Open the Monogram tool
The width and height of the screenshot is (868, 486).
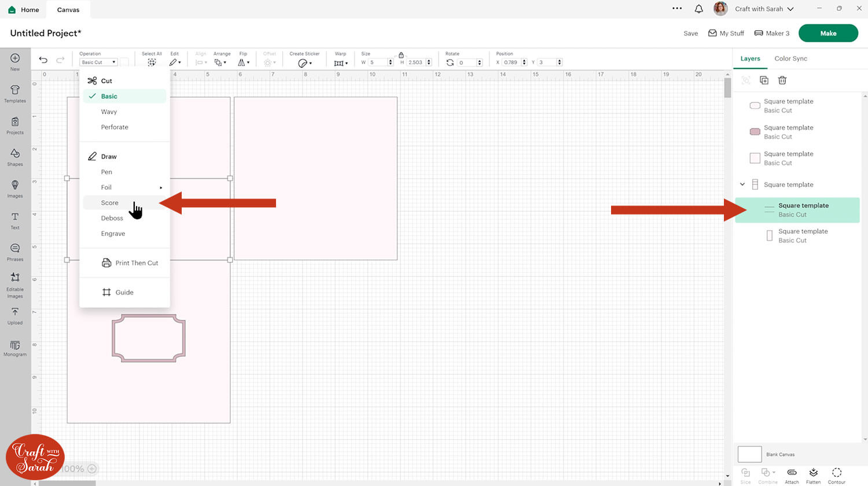click(15, 348)
